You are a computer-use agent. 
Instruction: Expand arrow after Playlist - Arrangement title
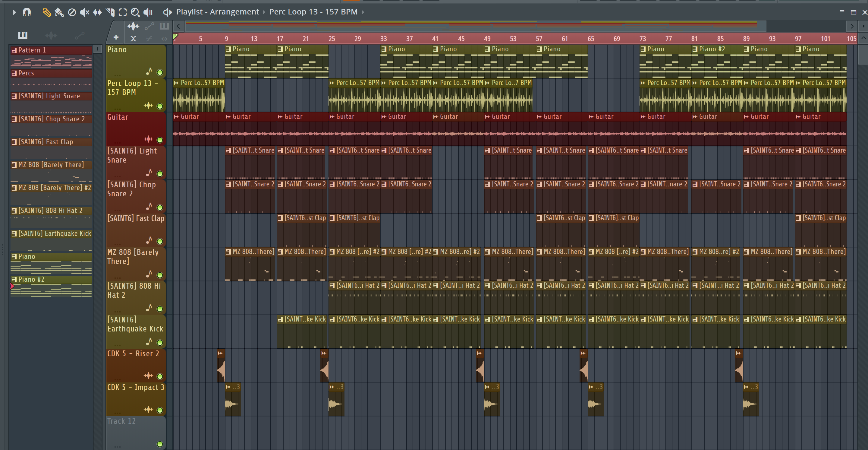[x=264, y=12]
